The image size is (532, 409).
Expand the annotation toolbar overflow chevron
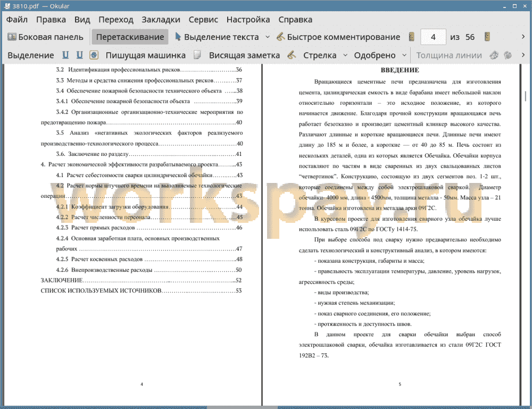click(523, 55)
